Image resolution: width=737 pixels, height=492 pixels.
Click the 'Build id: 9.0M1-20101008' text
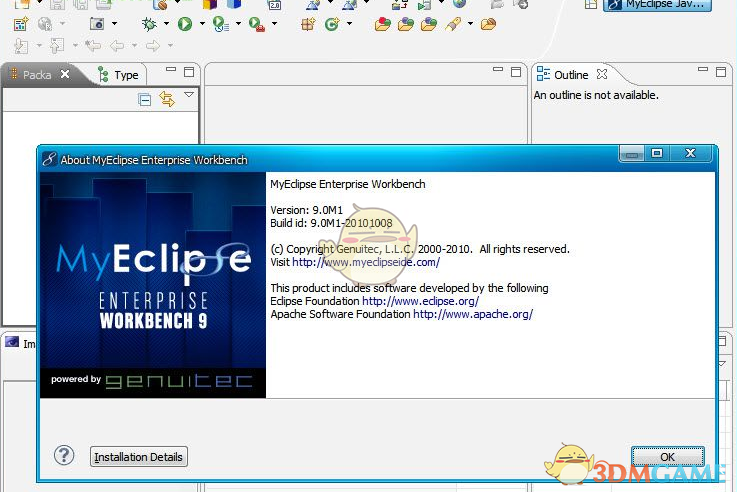[331, 223]
